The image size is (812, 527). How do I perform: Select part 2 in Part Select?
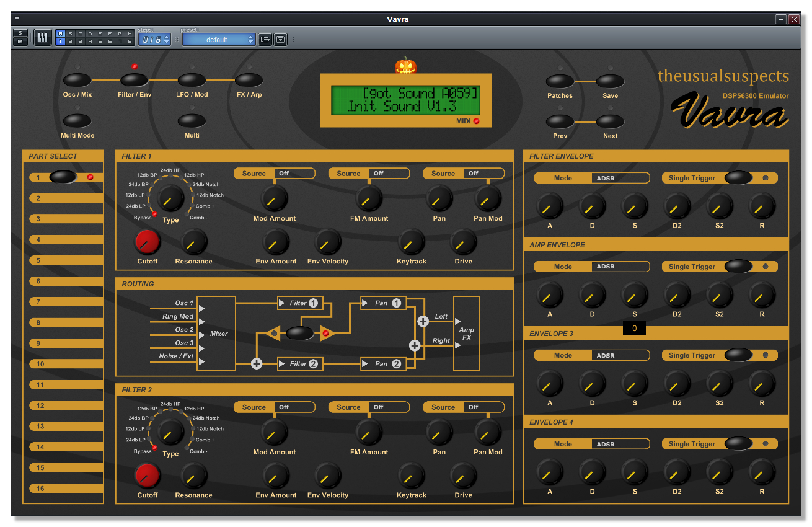[66, 198]
